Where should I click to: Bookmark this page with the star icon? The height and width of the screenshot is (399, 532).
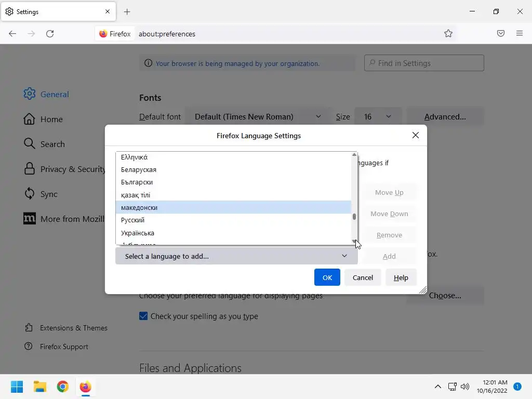click(x=448, y=33)
